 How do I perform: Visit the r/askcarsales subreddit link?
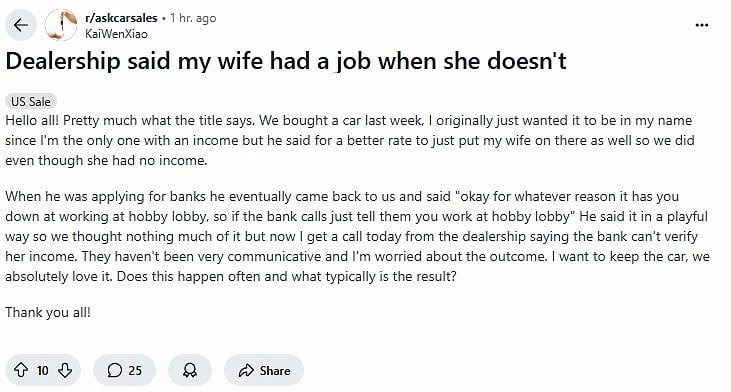pyautogui.click(x=121, y=18)
